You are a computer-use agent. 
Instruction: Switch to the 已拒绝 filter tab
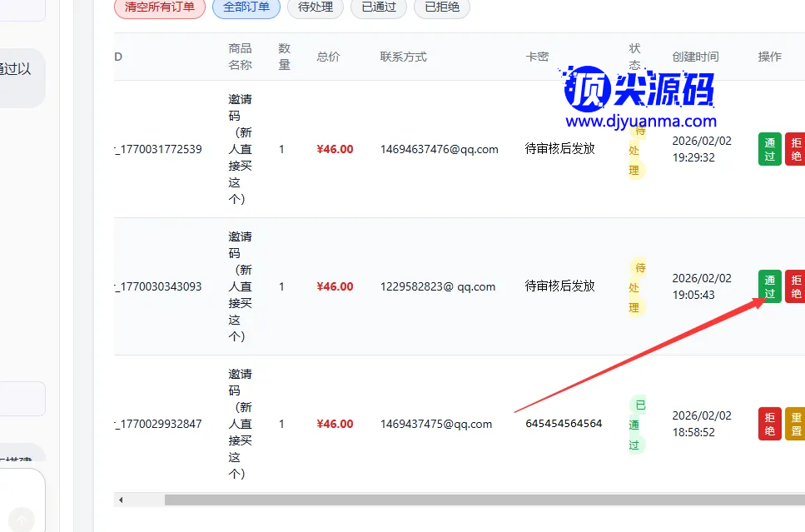pos(442,7)
